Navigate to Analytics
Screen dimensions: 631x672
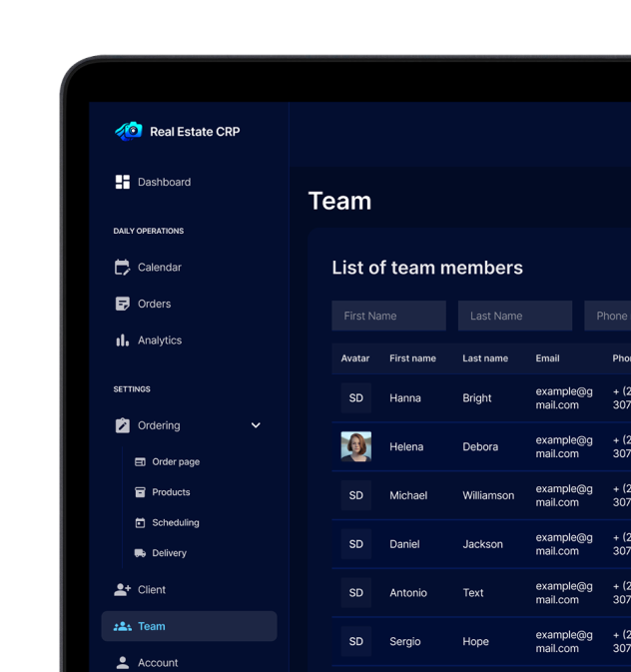[160, 340]
